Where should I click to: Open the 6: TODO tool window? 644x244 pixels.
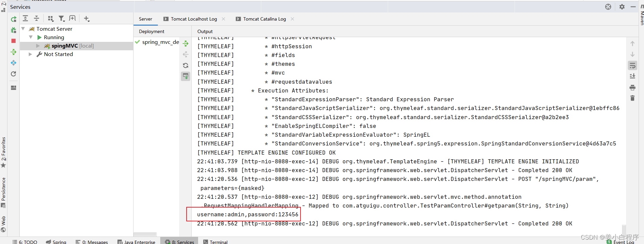click(25, 242)
